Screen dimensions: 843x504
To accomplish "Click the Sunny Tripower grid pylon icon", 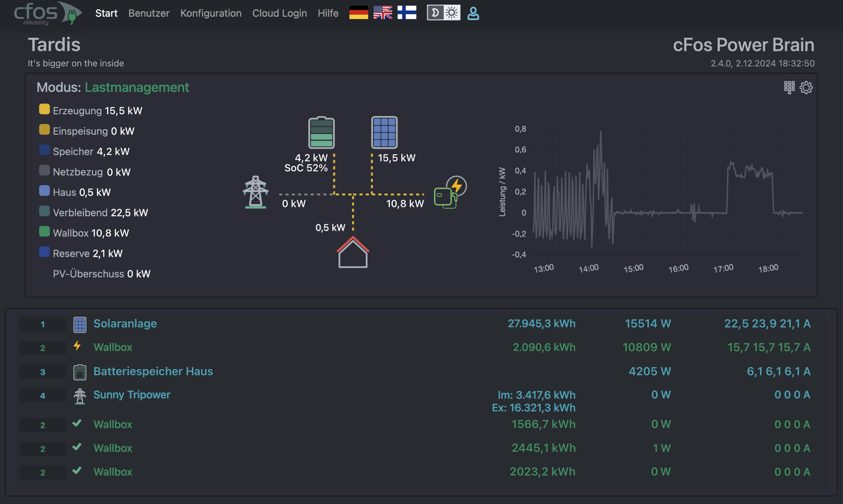I will click(x=80, y=395).
